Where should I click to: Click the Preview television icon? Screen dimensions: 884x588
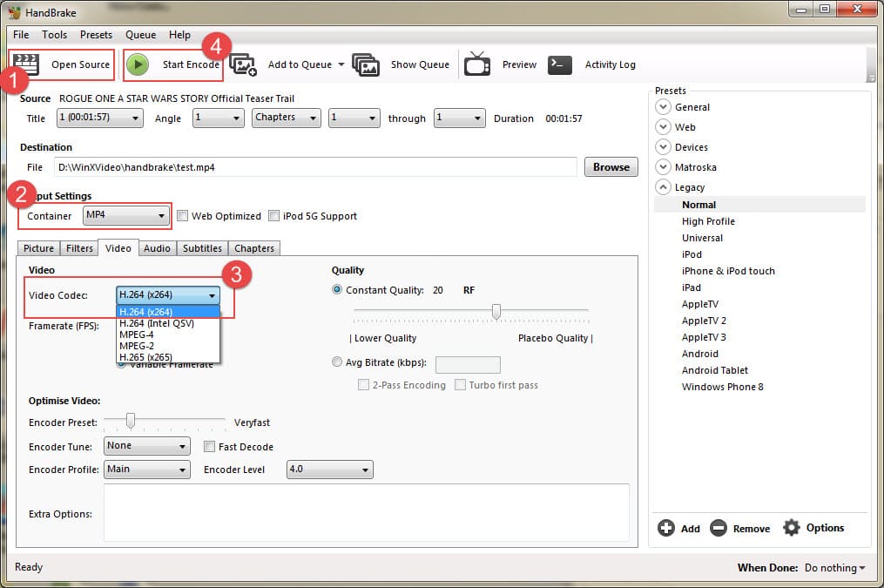(x=477, y=64)
